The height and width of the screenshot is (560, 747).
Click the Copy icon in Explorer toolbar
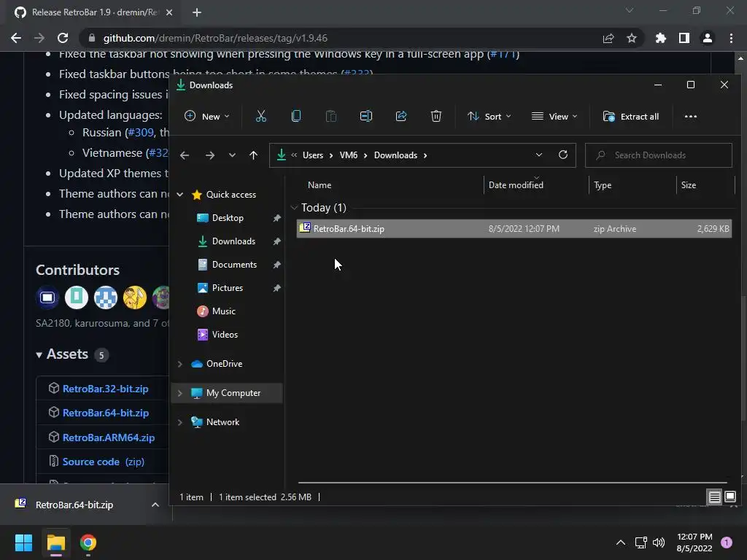click(x=296, y=116)
